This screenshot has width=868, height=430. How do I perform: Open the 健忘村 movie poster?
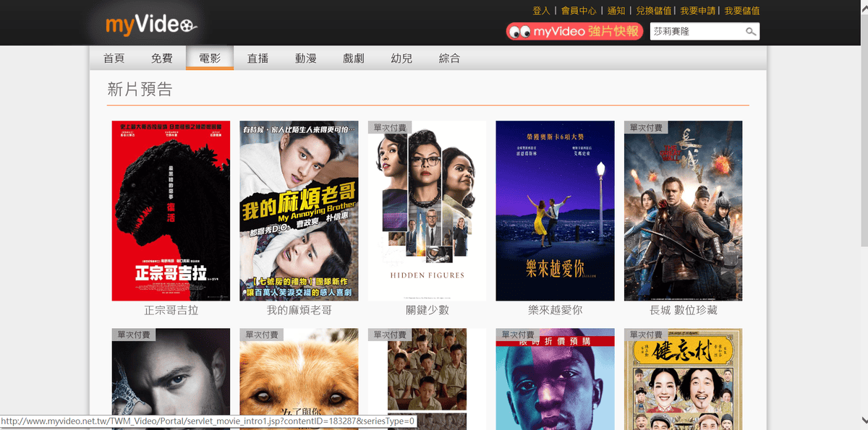(683, 379)
